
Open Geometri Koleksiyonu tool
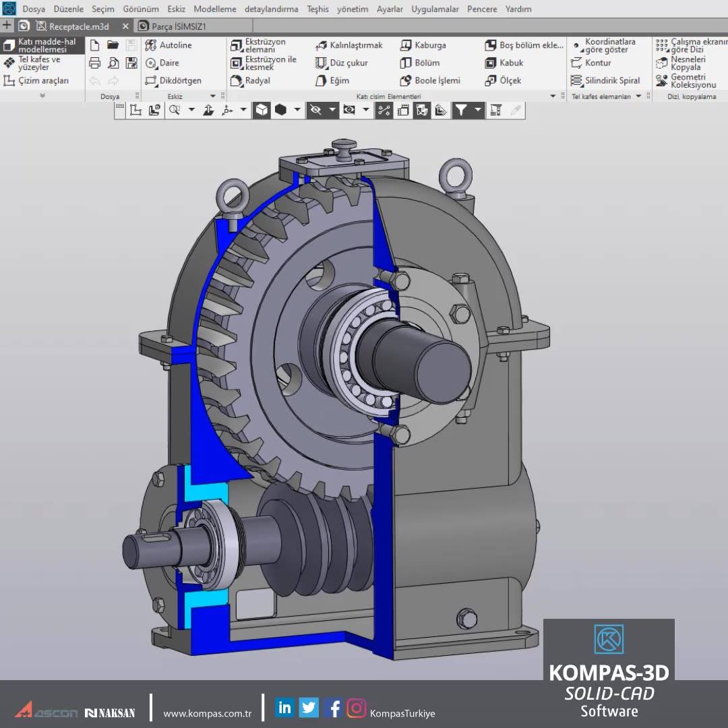point(686,80)
